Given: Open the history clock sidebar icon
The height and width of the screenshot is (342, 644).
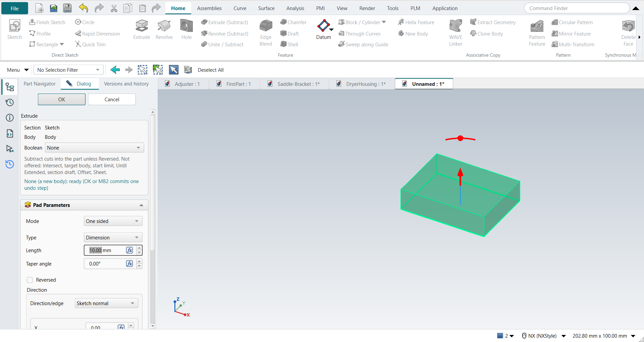Looking at the screenshot, I should (x=10, y=103).
